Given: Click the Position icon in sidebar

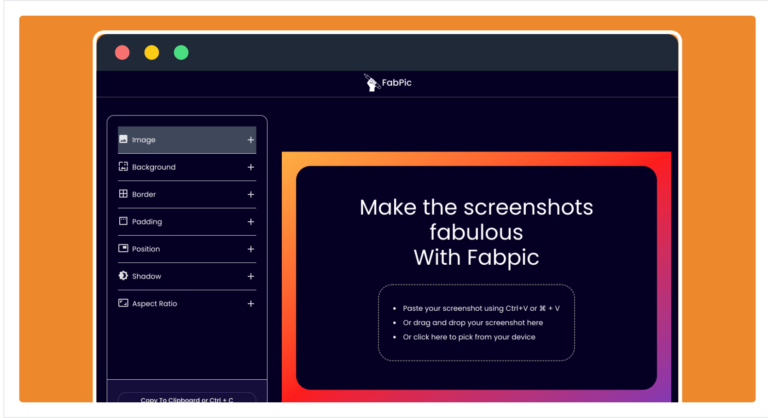Looking at the screenshot, I should pyautogui.click(x=123, y=248).
